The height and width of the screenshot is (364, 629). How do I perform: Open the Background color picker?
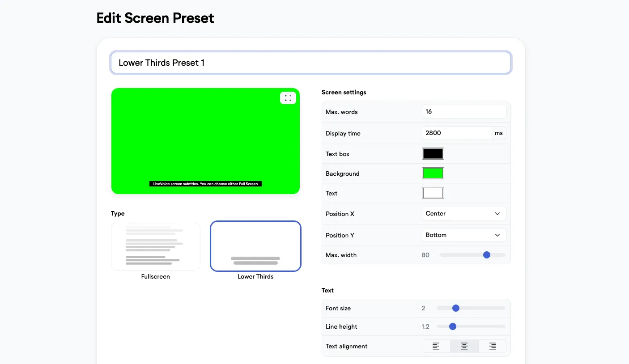pyautogui.click(x=433, y=174)
